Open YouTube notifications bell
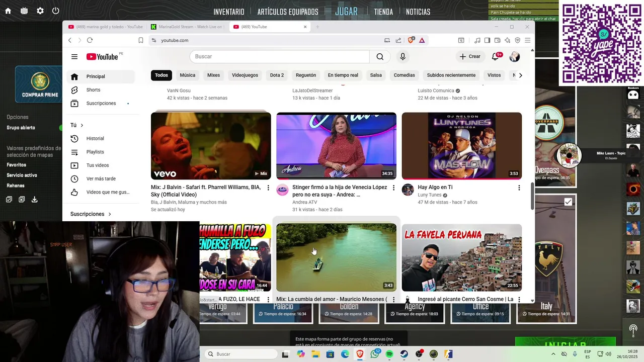 [496, 56]
